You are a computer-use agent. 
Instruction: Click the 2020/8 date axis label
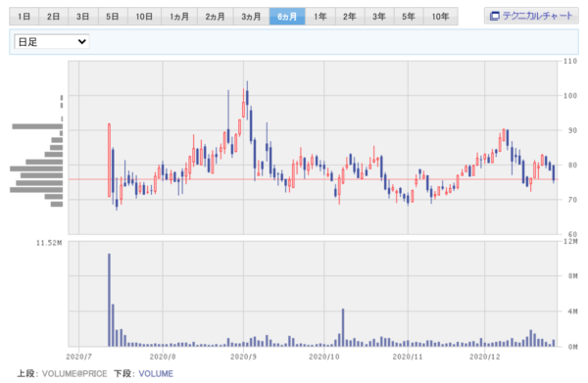(163, 357)
